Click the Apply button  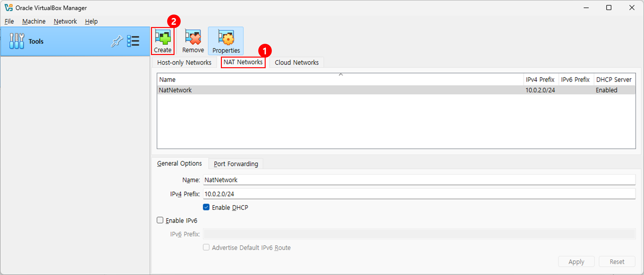[576, 261]
